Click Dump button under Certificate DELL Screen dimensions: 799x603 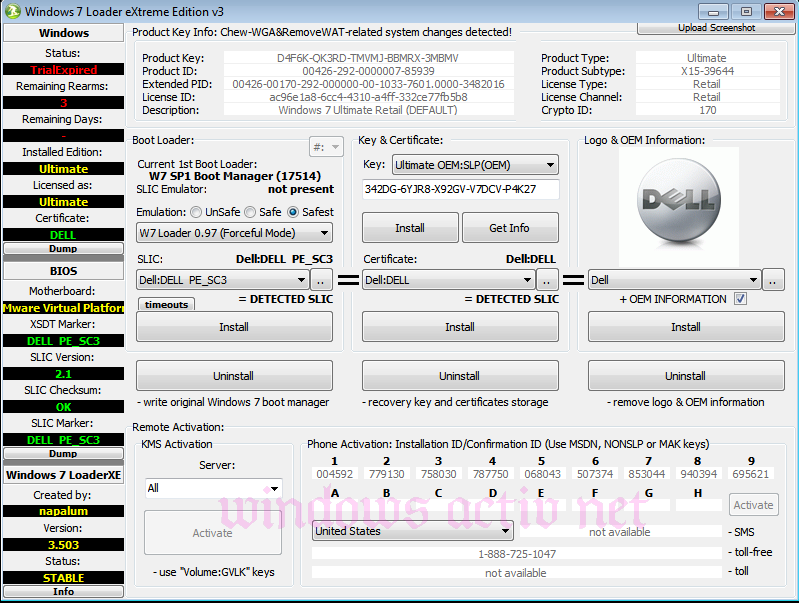(63, 249)
